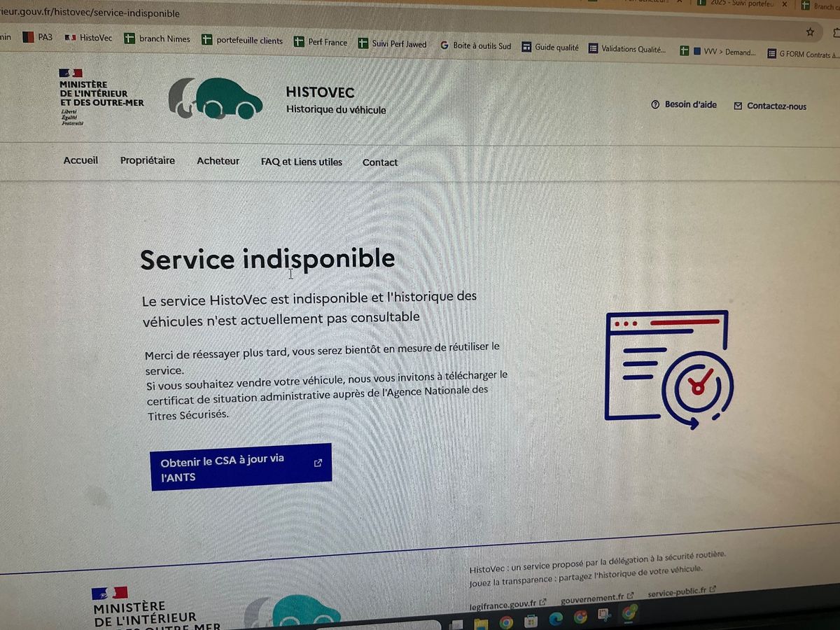This screenshot has height=630, width=840.
Task: Go to the Accueil menu item
Action: [x=80, y=160]
